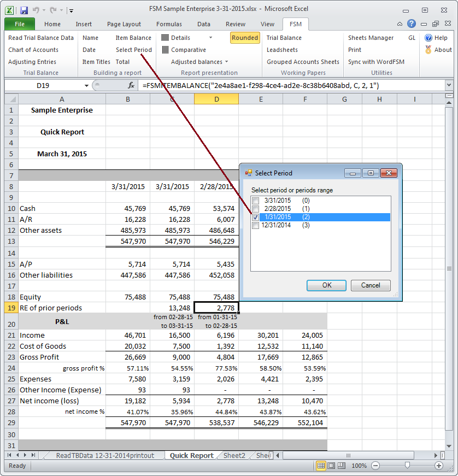Click Cancel in Select Period dialog
This screenshot has width=458, height=476.
(370, 285)
